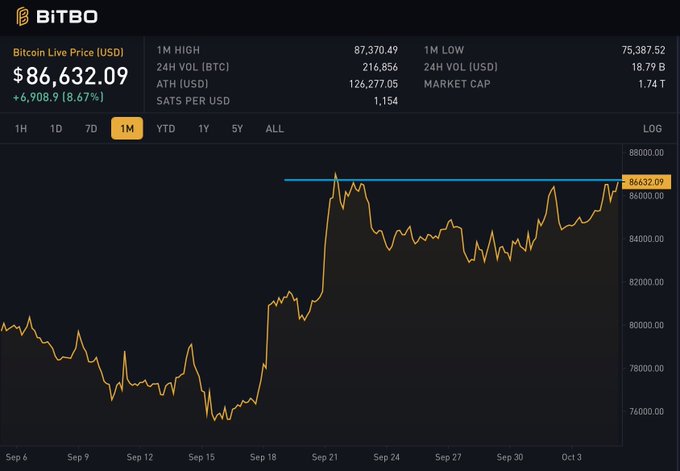Viewport: 680px width, 471px height.
Task: Click the Bitcoin Live Price (USD) label
Action: [x=68, y=52]
